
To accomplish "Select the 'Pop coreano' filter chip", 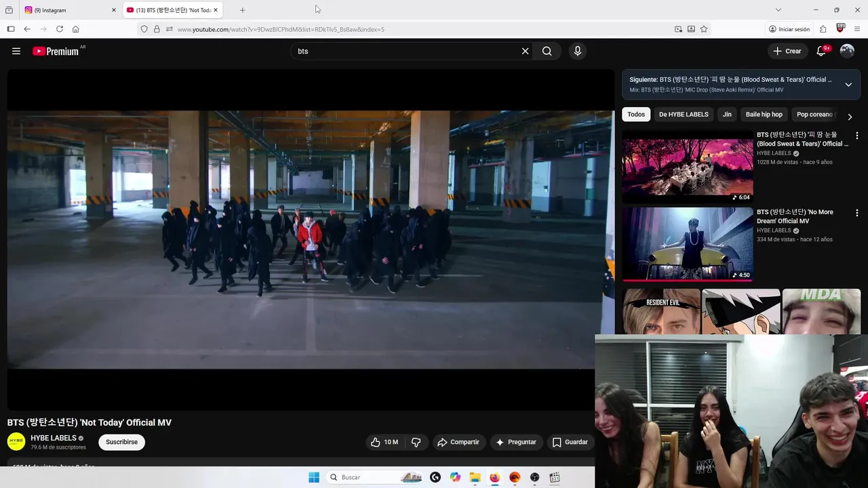I will tap(814, 115).
